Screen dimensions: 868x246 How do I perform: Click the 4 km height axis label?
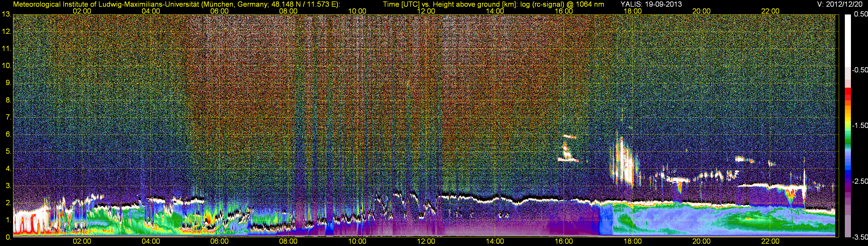click(8, 169)
